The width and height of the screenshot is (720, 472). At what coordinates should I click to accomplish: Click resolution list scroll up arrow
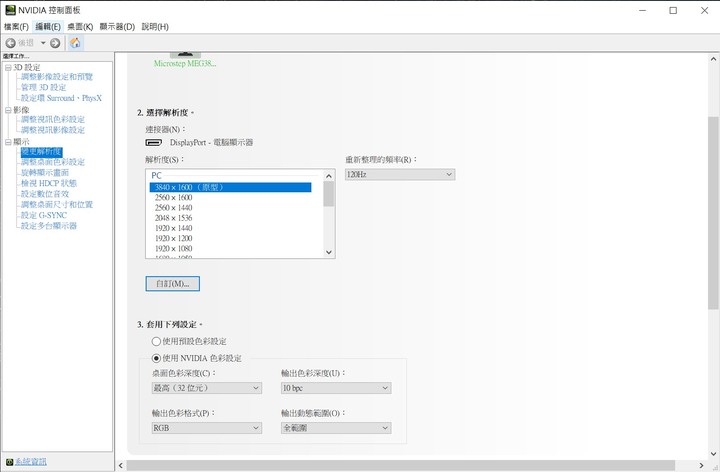[328, 176]
